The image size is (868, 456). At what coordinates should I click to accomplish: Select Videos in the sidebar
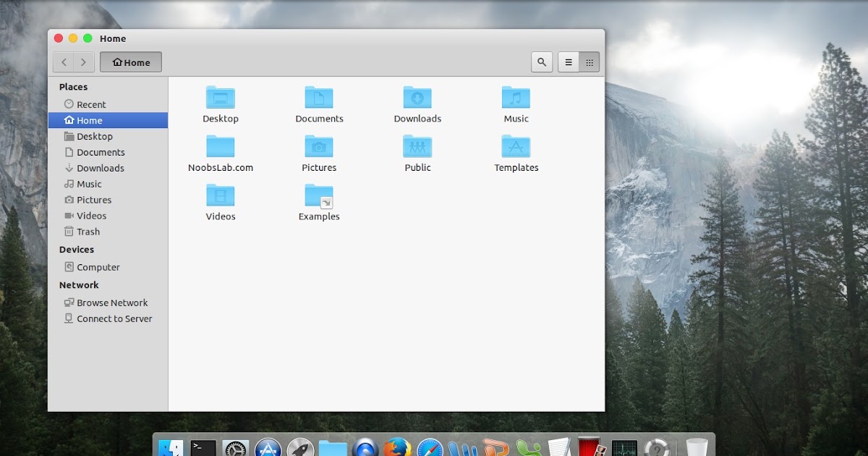(108, 216)
